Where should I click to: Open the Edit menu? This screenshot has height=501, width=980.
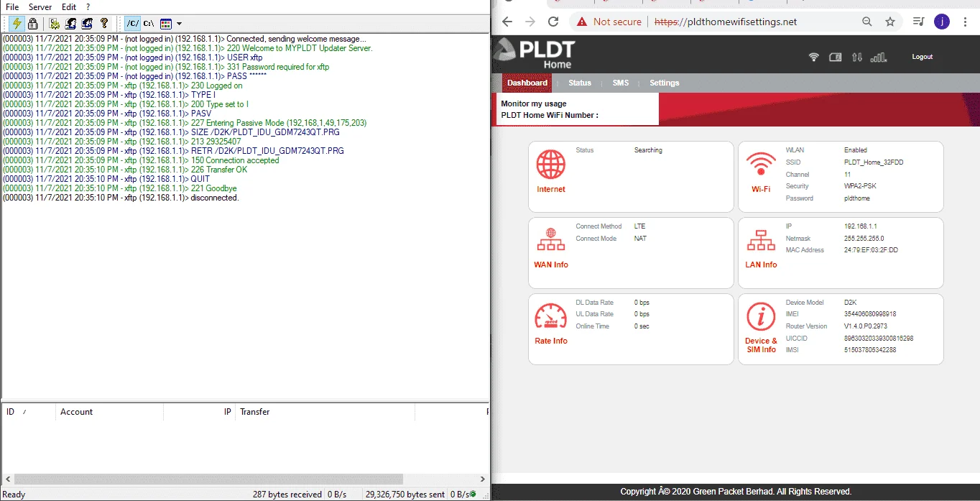pos(69,7)
